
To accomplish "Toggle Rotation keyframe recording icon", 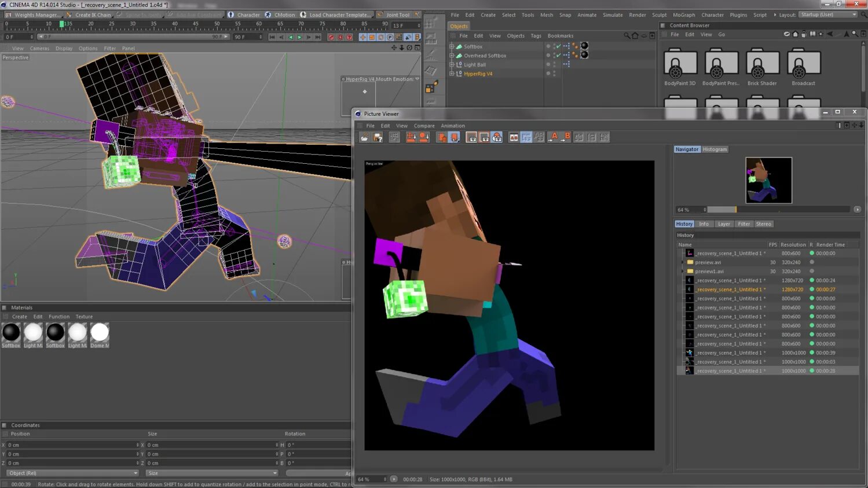I will click(x=381, y=37).
